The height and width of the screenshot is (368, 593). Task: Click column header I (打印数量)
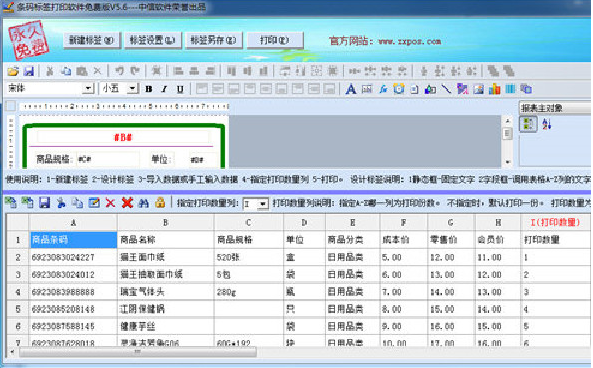pyautogui.click(x=555, y=222)
